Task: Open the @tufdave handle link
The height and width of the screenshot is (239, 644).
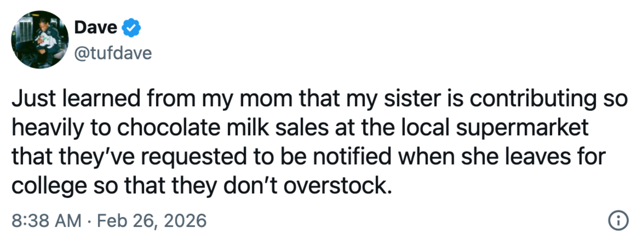Action: click(x=113, y=53)
